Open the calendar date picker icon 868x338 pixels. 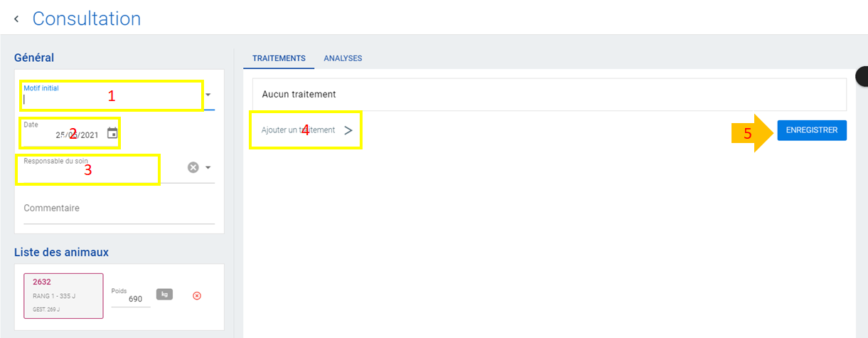pos(112,133)
